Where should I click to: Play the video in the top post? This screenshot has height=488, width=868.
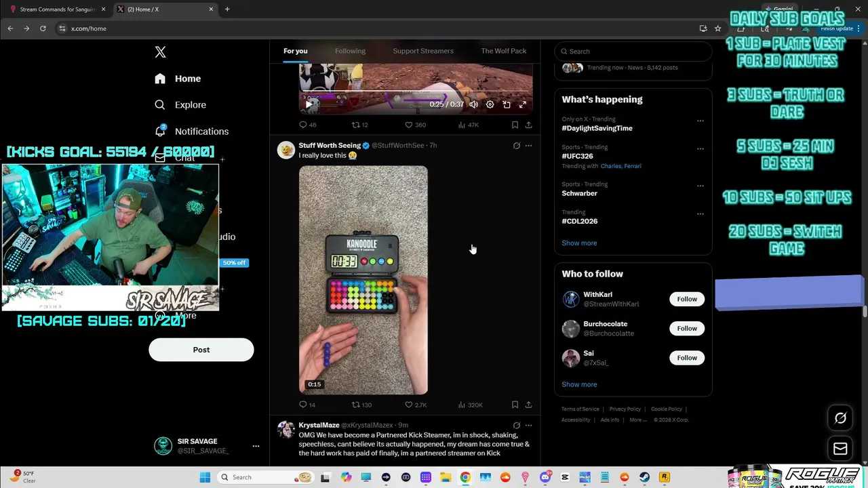(309, 104)
